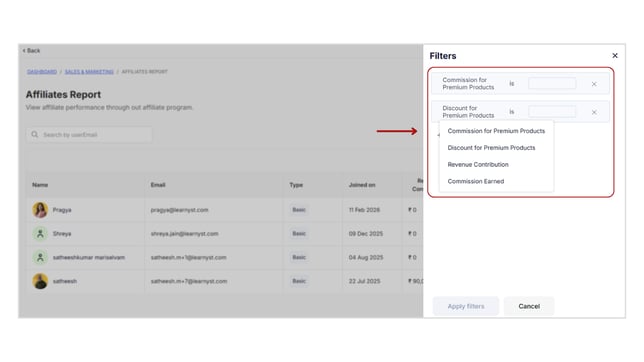Click Pragya's profile avatar

[40, 210]
